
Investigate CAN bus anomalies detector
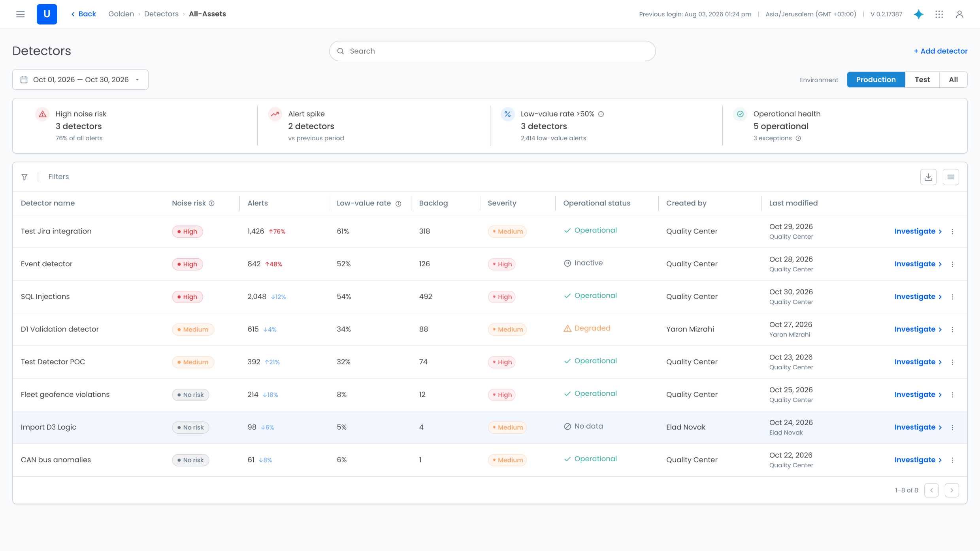[x=918, y=460]
